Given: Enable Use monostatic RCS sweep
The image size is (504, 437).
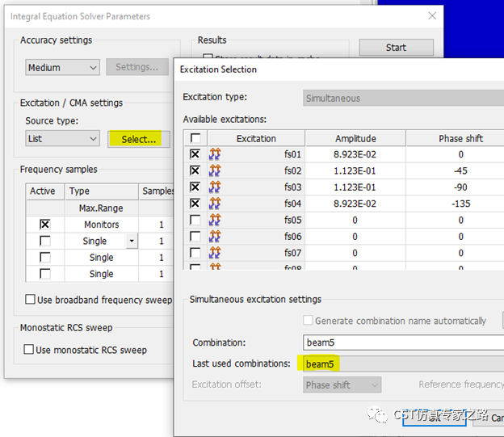Looking at the screenshot, I should click(28, 349).
